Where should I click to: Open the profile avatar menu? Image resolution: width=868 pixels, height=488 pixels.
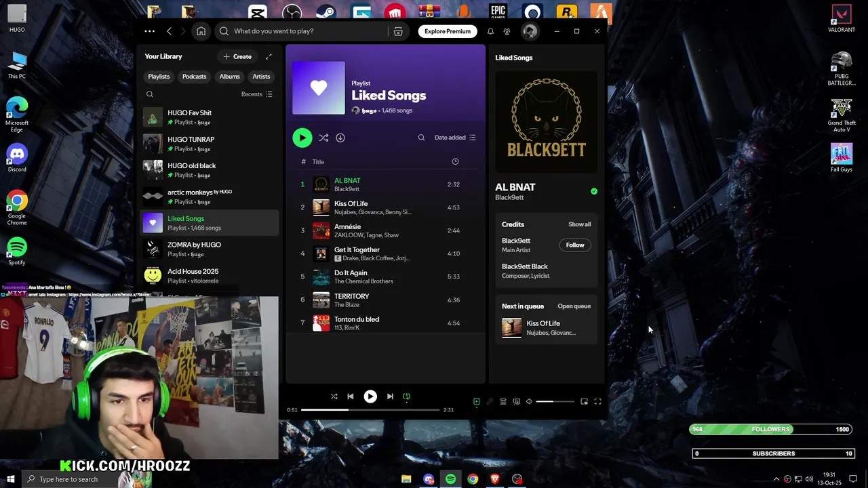click(x=530, y=31)
